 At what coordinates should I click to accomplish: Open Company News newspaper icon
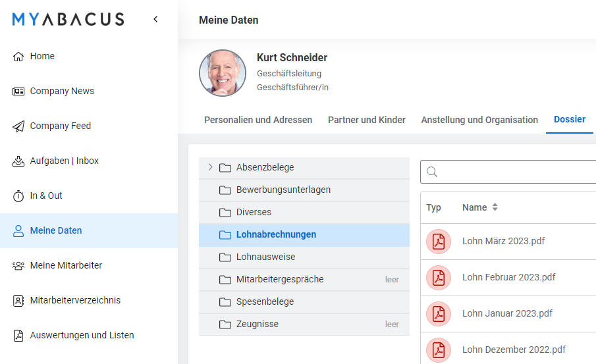pyautogui.click(x=18, y=91)
